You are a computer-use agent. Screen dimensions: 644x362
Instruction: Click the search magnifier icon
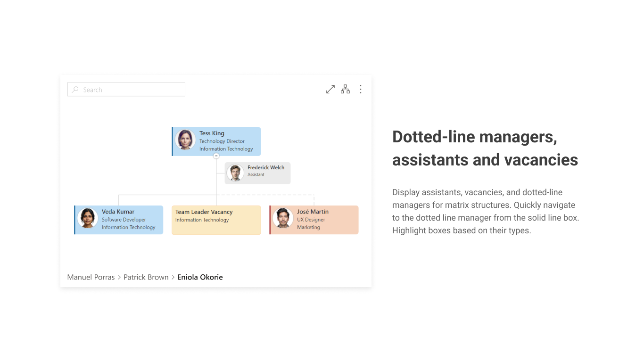coord(75,89)
